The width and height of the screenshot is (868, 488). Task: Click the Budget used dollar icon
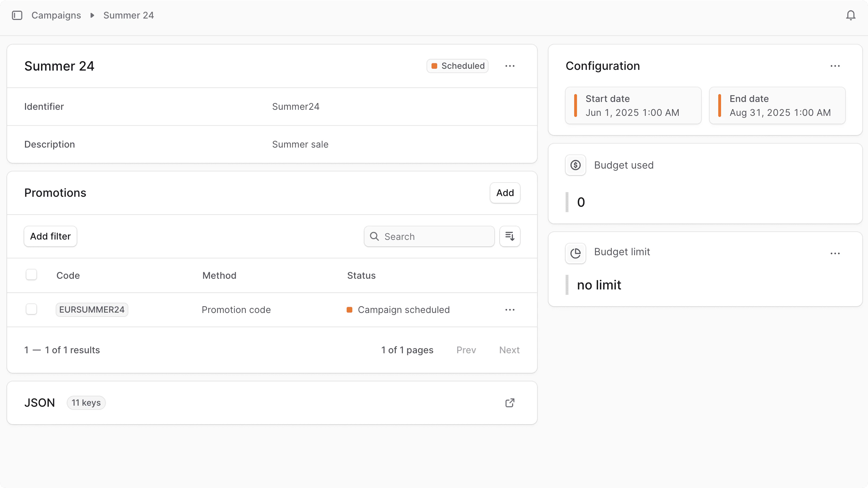[576, 165]
